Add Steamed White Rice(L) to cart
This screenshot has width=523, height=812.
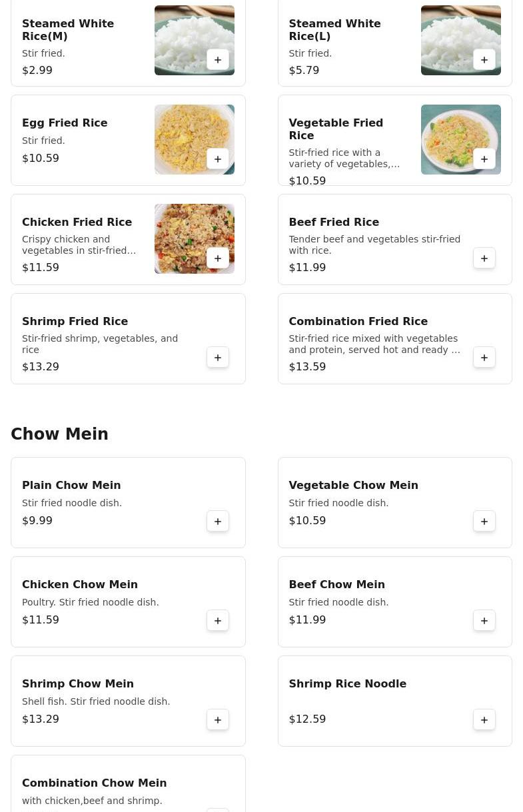pyautogui.click(x=484, y=60)
